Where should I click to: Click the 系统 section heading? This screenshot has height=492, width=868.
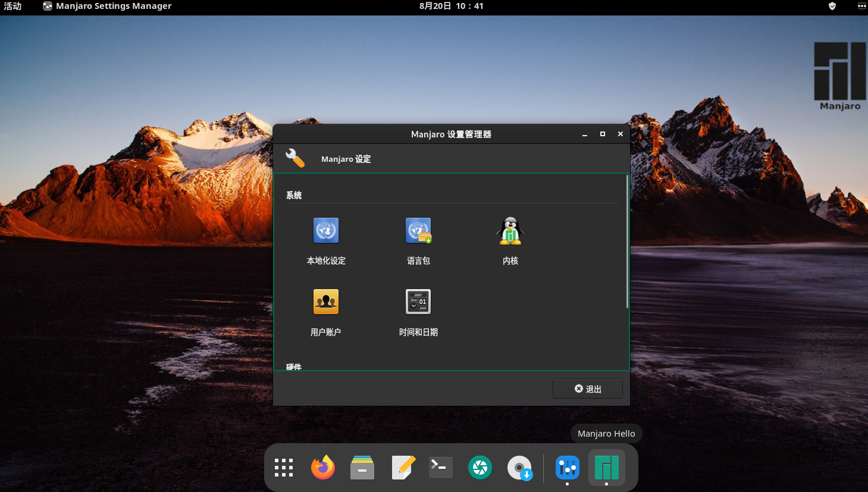click(x=294, y=195)
